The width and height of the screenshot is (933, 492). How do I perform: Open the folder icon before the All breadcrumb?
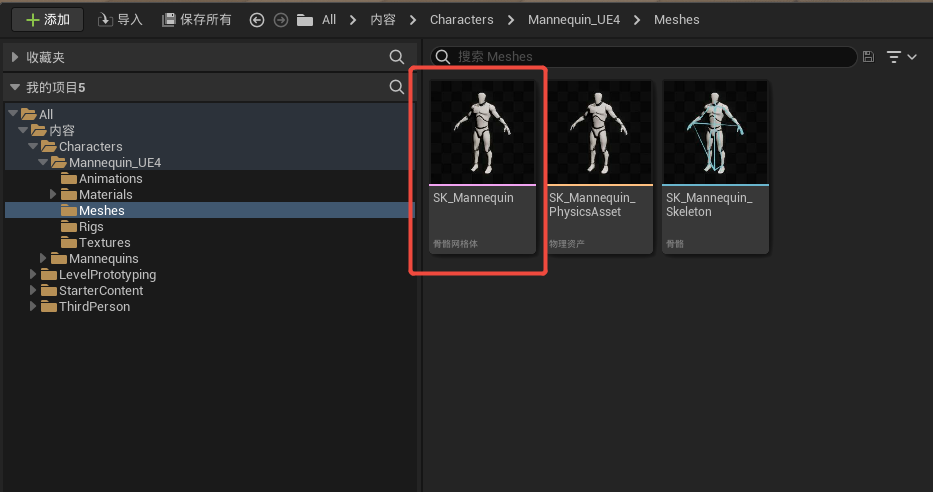pyautogui.click(x=305, y=20)
